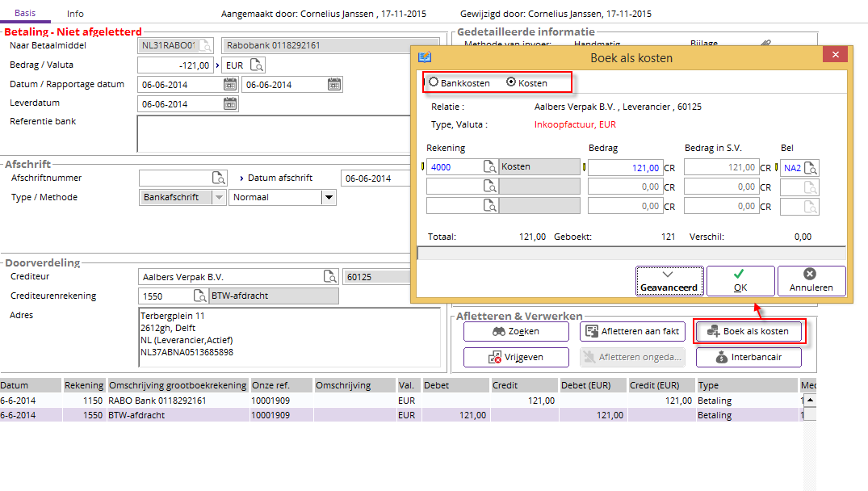
Task: Select the Kosten radio button
Action: (511, 82)
